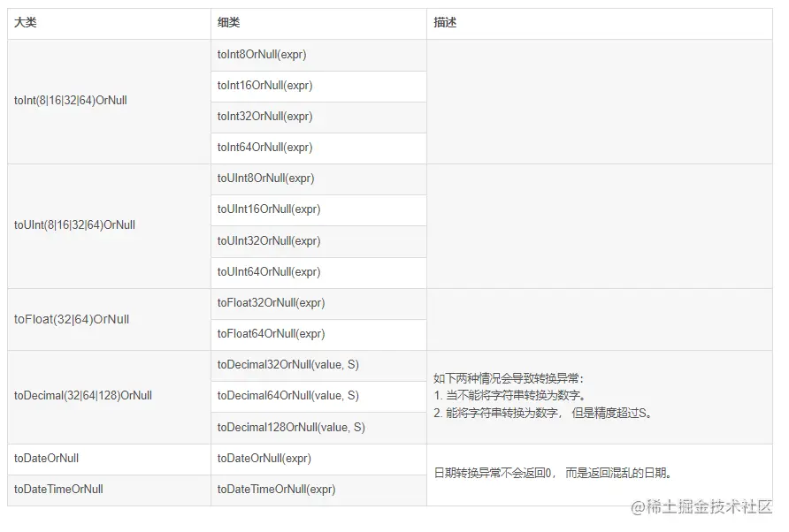789x532 pixels.
Task: Select the toDecimal(32|64|128)OrNull cell
Action: point(109,397)
